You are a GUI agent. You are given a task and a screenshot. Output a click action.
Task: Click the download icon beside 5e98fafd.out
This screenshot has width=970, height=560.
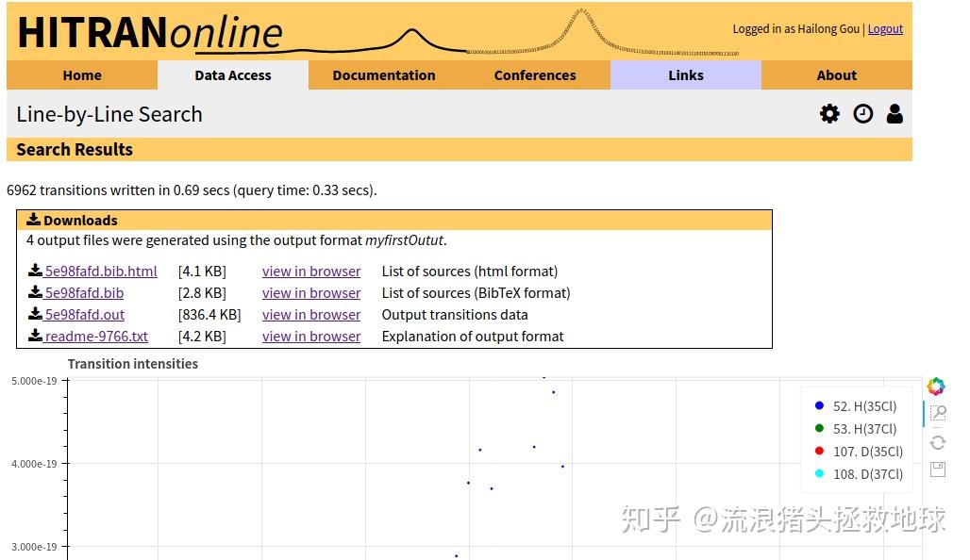[35, 314]
